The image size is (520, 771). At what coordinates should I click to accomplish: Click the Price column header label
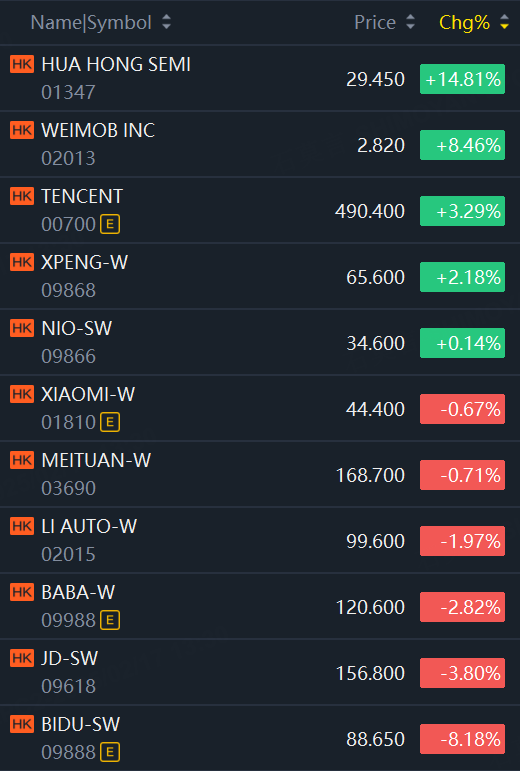click(x=375, y=23)
